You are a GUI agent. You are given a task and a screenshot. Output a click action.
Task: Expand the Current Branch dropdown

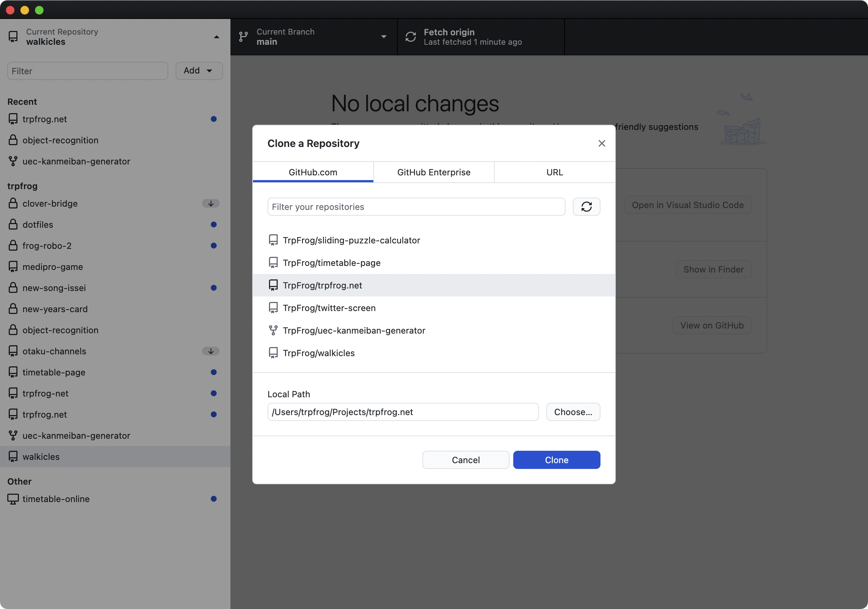[383, 37]
